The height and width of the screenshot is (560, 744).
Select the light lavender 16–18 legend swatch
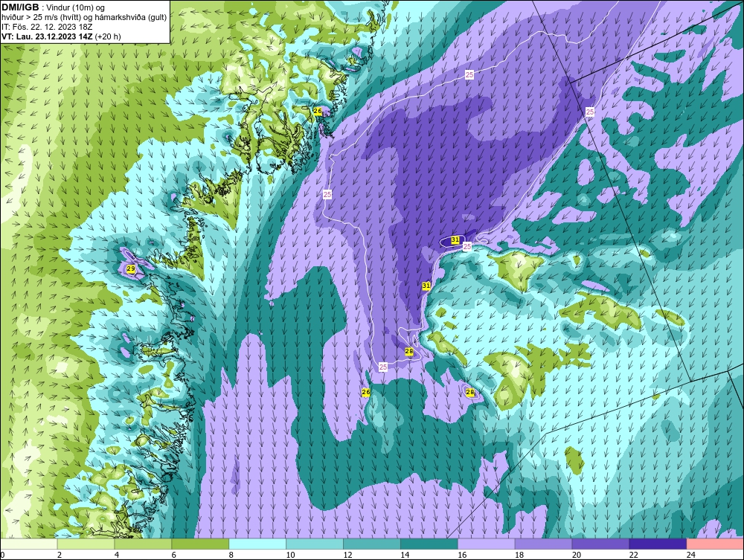[487, 544]
